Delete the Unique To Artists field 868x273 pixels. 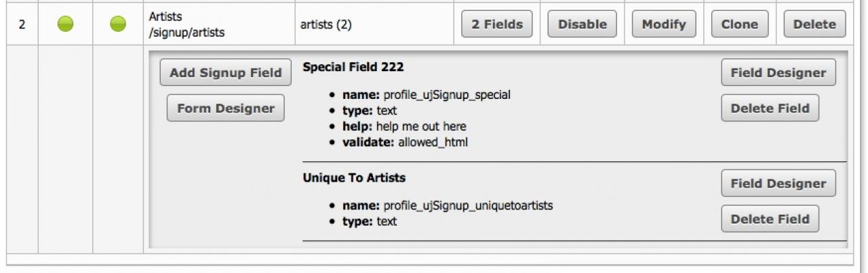770,219
